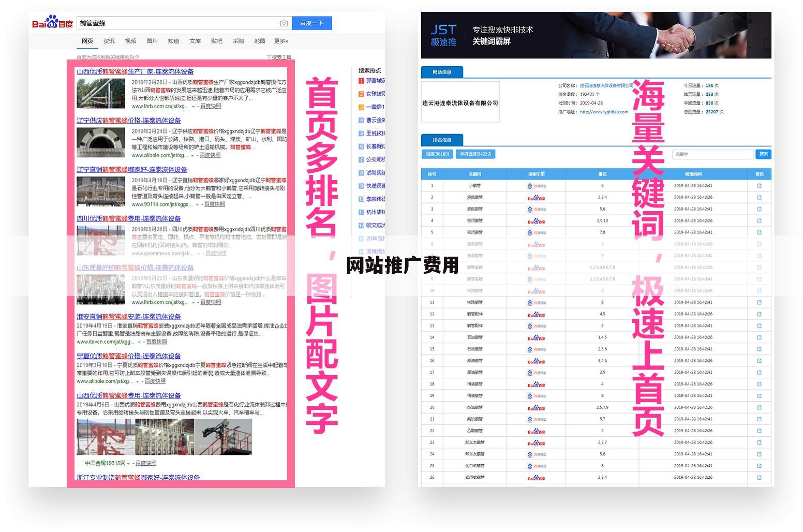Expand arrow beside 中国金属19315网 source
Image resolution: width=803 pixels, height=532 pixels.
129,464
